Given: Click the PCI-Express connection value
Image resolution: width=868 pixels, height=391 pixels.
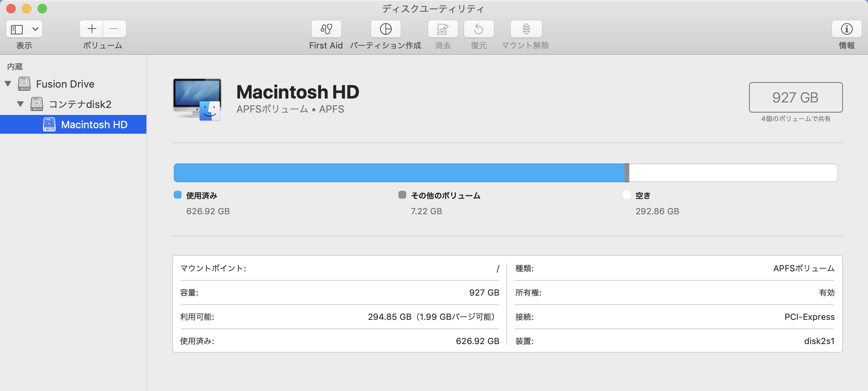Looking at the screenshot, I should pos(810,317).
